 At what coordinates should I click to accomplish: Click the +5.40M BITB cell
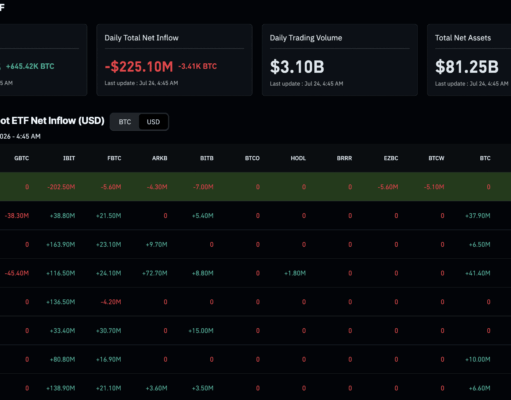coord(203,216)
